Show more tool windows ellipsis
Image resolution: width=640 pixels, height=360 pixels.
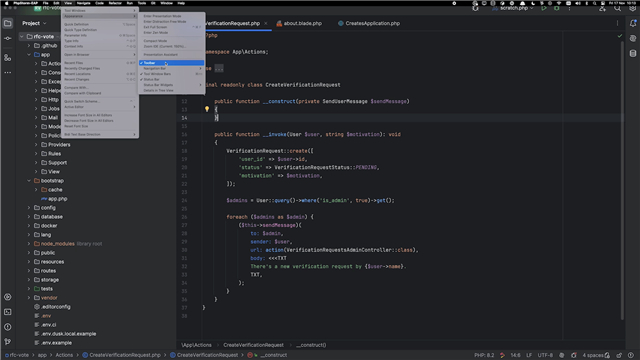[x=8, y=73]
